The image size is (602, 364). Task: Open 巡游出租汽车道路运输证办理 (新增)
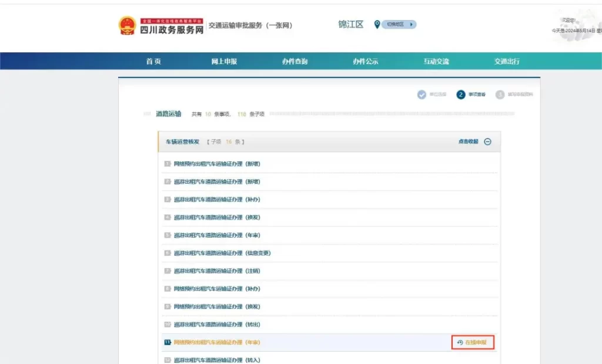point(217,182)
